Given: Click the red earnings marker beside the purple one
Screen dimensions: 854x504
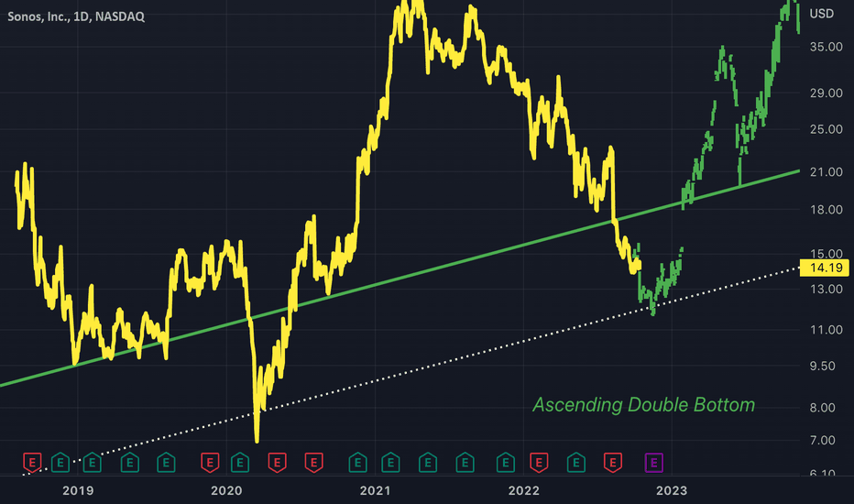Looking at the screenshot, I should 613,463.
